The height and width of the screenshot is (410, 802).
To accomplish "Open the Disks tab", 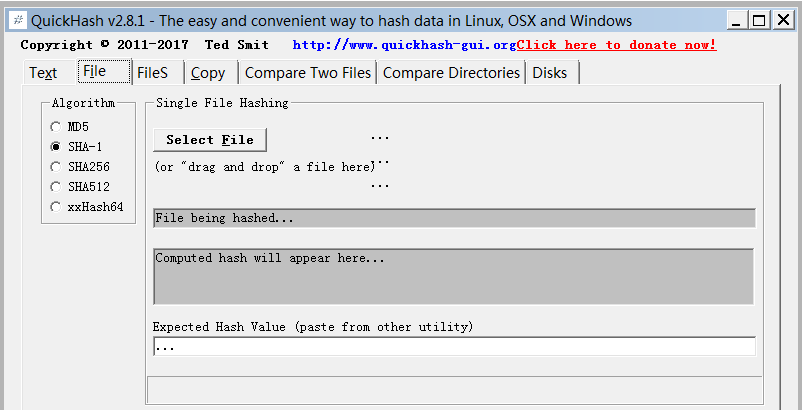I will (550, 73).
